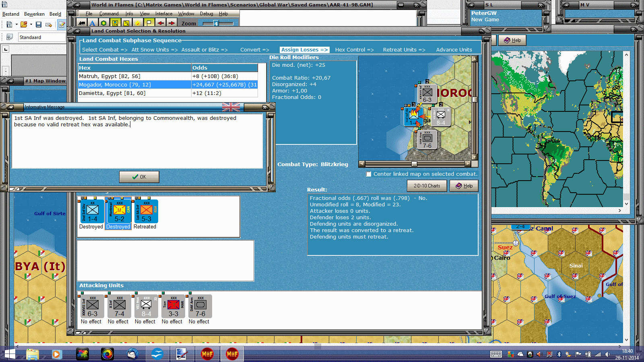Click Help button in the top-right window
The image size is (644, 362).
tap(512, 40)
